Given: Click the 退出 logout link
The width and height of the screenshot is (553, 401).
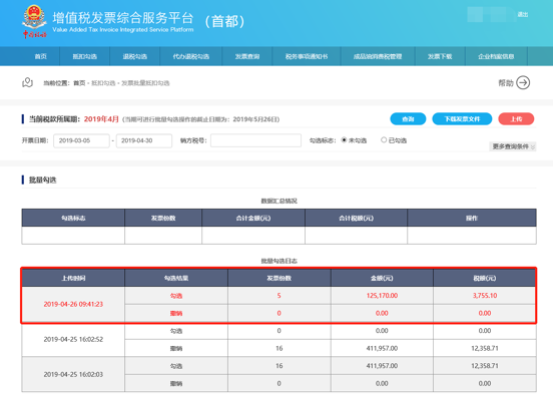Looking at the screenshot, I should (523, 14).
